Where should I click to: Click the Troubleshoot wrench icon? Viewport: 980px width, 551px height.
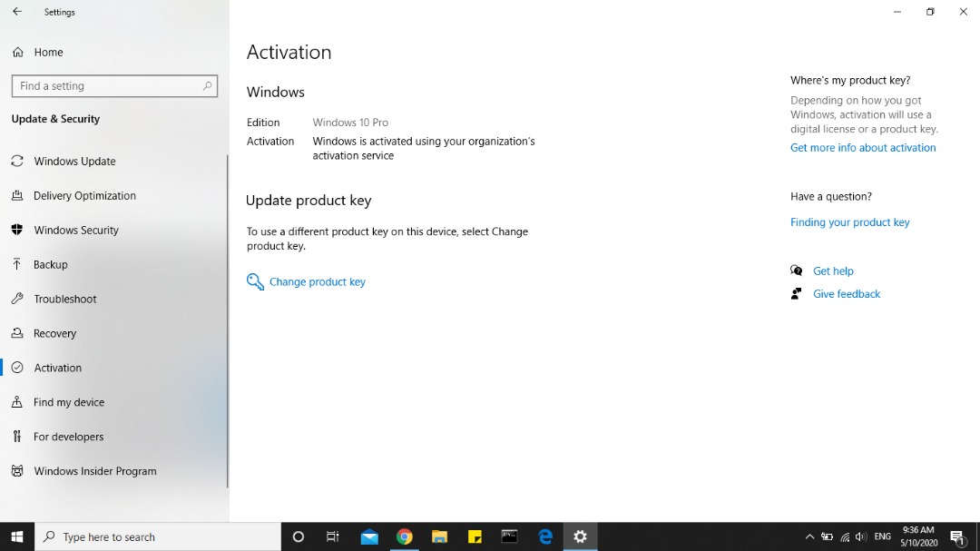tap(17, 299)
